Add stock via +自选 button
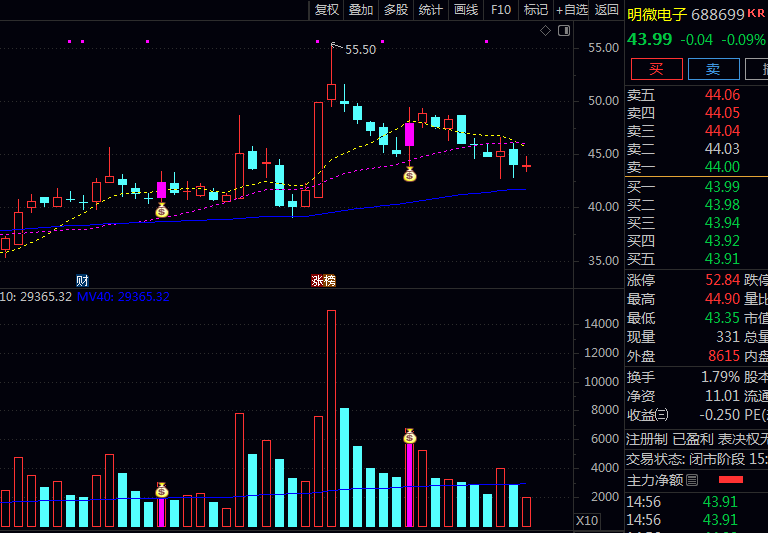The image size is (768, 533). pyautogui.click(x=571, y=10)
